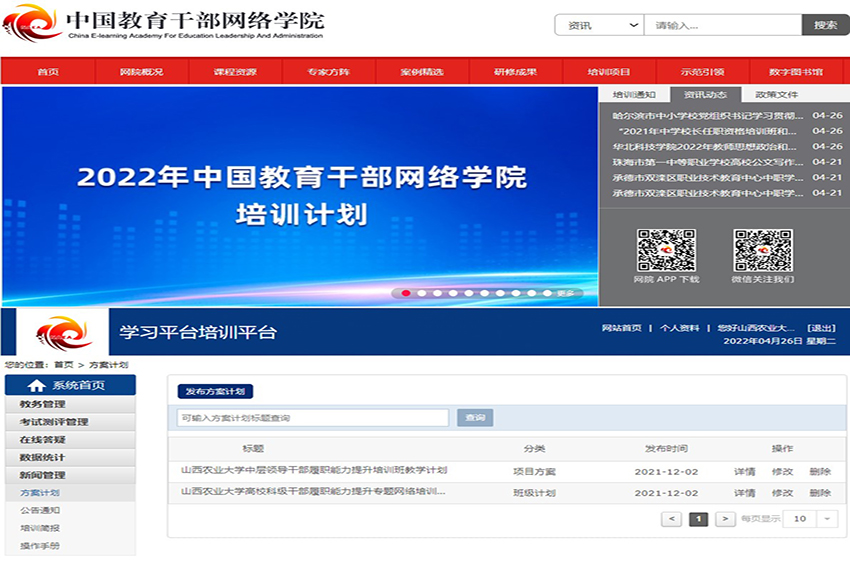
Task: Click 删除 for the 项目方案 row
Action: [x=820, y=472]
